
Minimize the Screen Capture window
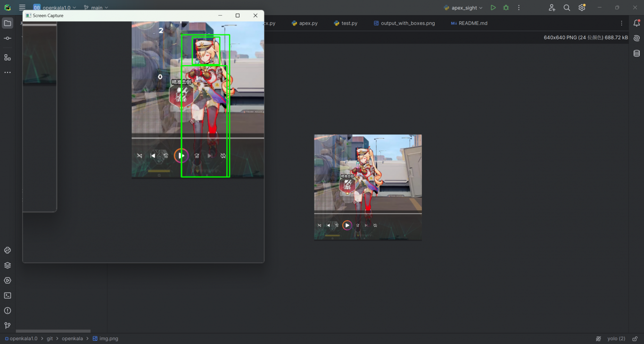tap(220, 16)
